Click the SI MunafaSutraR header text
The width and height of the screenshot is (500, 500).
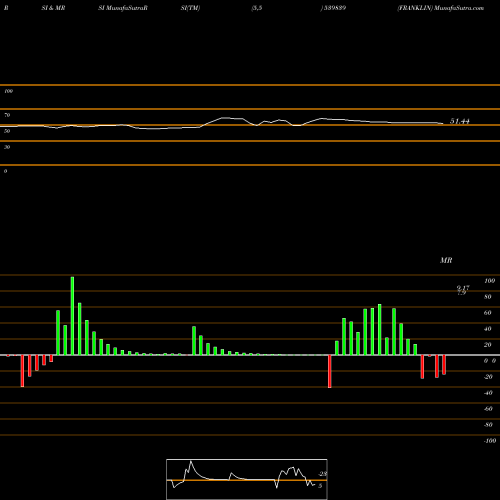coord(123,8)
